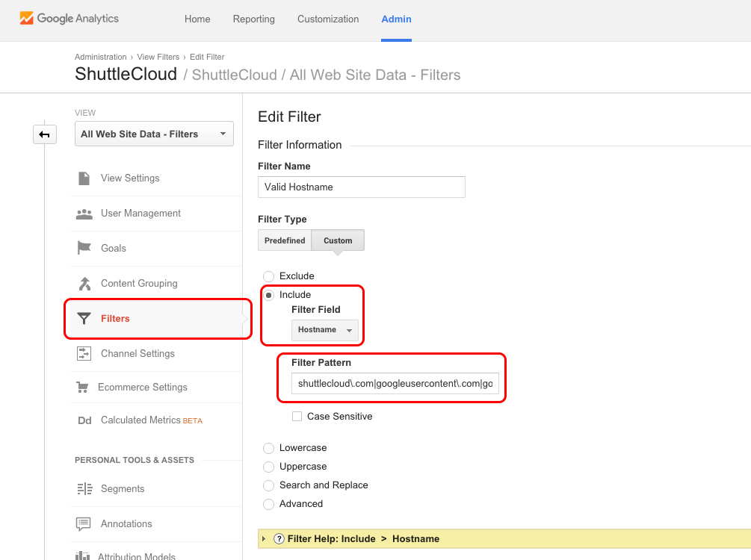Click the Google Analytics logo icon
Viewport: 751px width, 560px height.
click(26, 18)
